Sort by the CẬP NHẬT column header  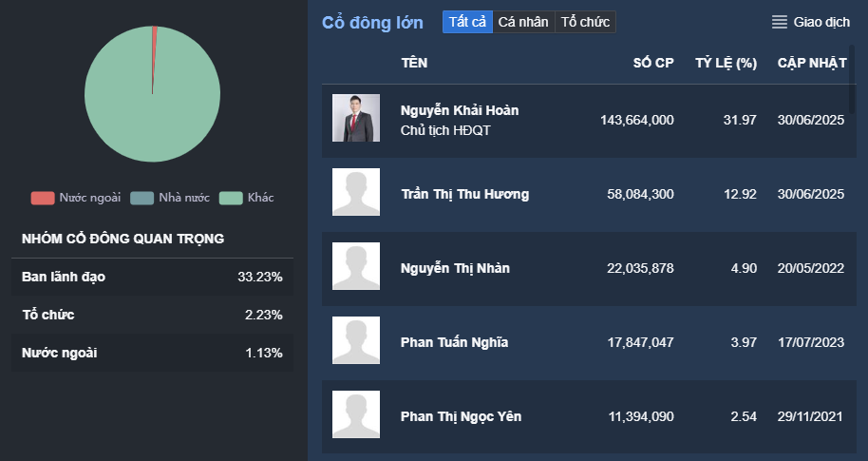(812, 64)
